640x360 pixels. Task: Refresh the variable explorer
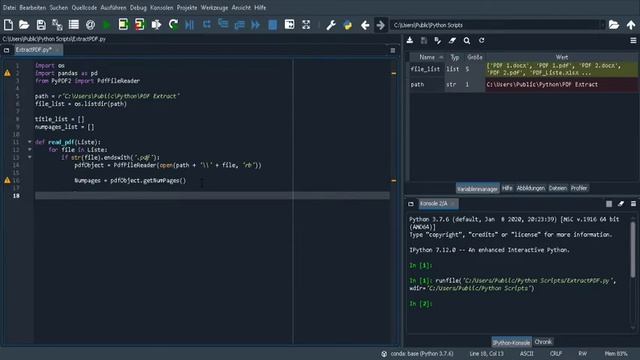pos(482,40)
